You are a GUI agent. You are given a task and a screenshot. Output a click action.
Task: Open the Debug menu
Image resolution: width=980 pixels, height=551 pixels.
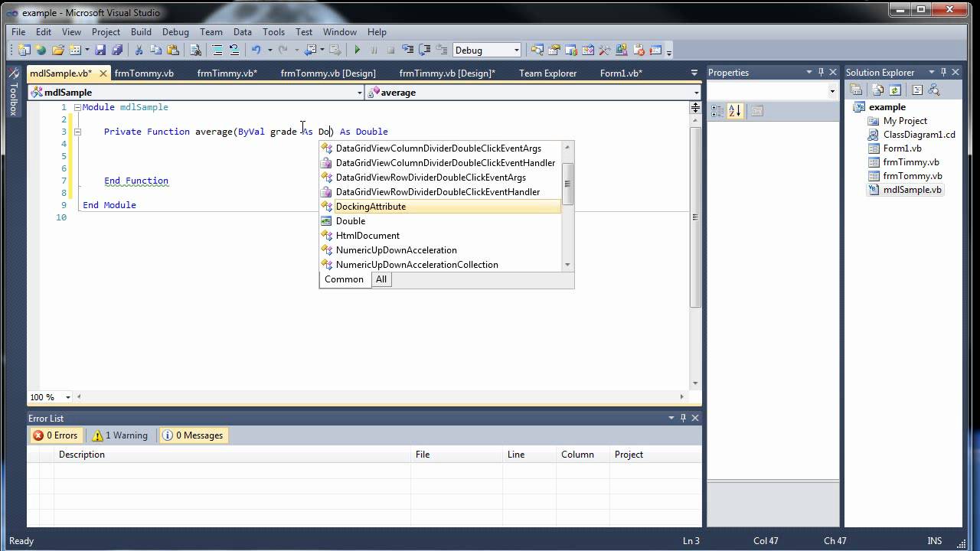pyautogui.click(x=175, y=32)
